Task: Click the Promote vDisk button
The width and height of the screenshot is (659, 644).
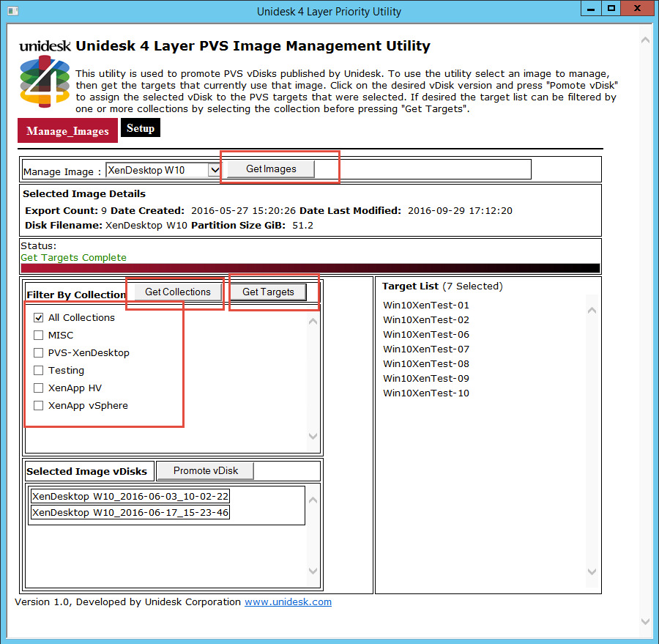Action: 206,470
